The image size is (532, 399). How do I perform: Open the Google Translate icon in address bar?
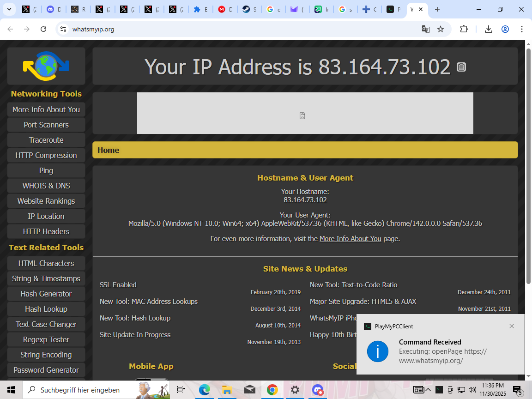coord(425,29)
